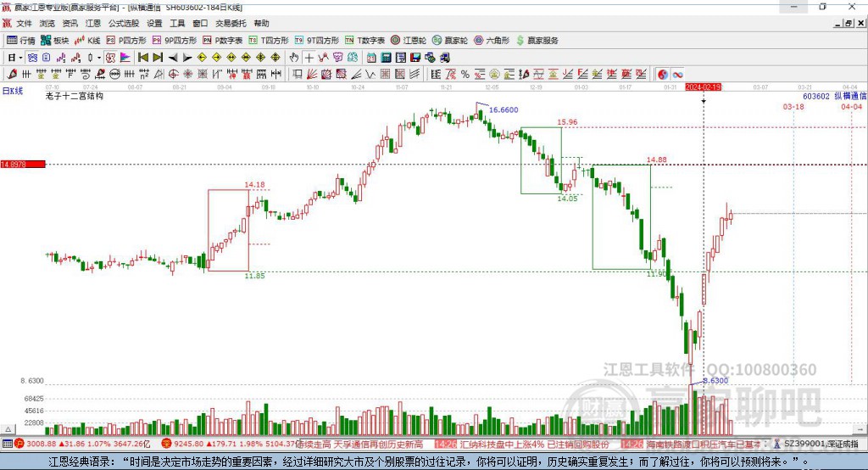Click the blue 8.6300 low price label
The image size is (868, 470).
click(x=715, y=381)
